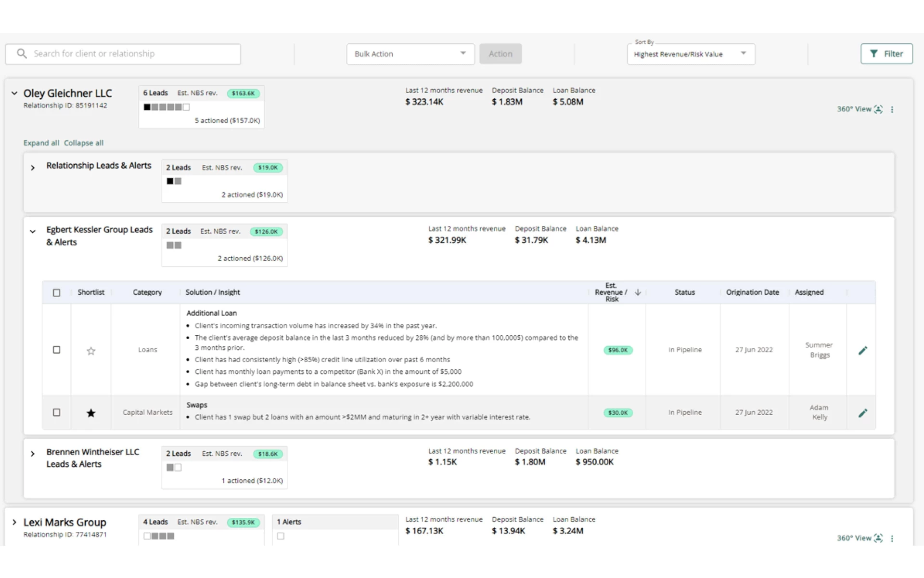Expand Relationship Leads & Alerts section
The width and height of the screenshot is (924, 578).
33,168
